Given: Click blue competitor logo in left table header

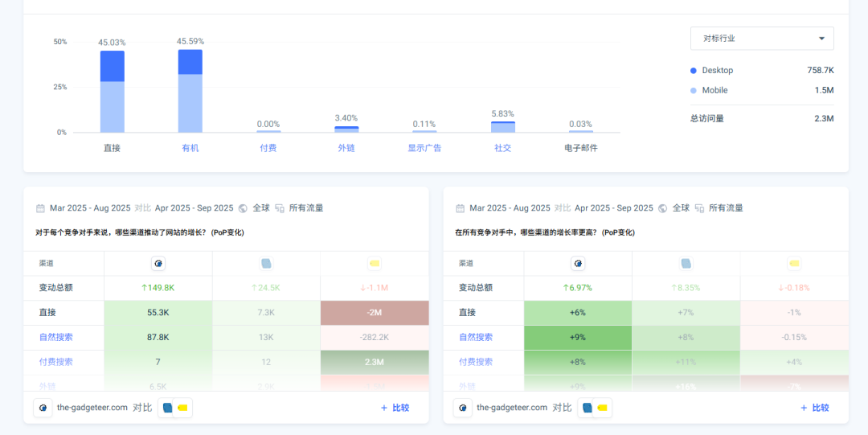Looking at the screenshot, I should click(x=267, y=264).
